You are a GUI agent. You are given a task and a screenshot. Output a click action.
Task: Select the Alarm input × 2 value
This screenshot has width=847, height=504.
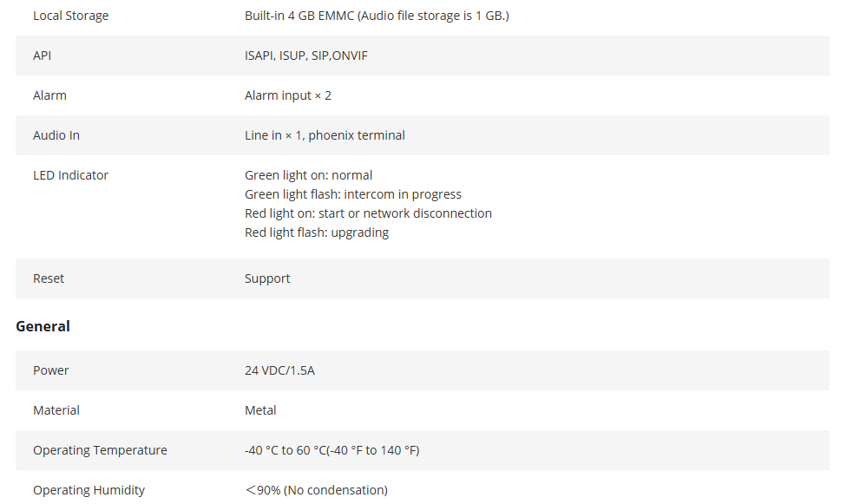coord(288,95)
